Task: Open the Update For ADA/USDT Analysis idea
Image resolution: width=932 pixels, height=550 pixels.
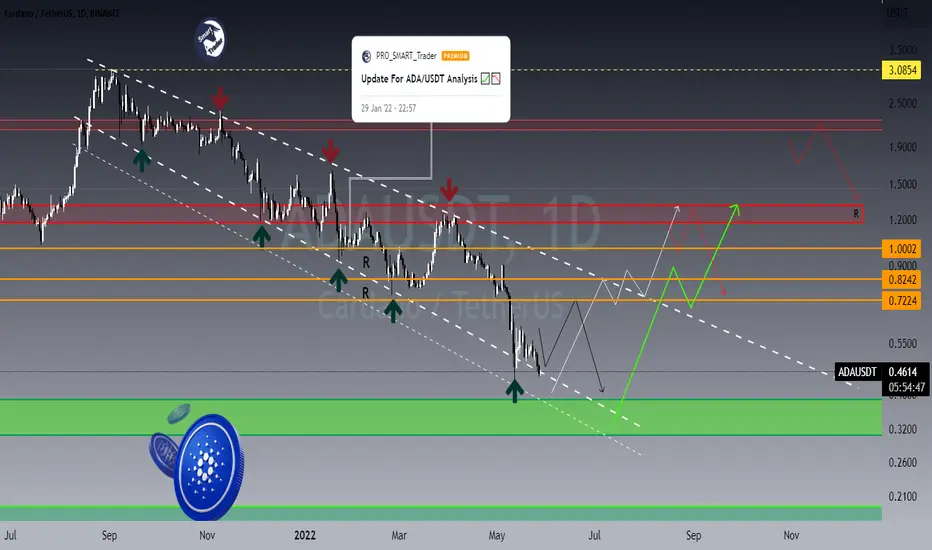Action: 419,78
